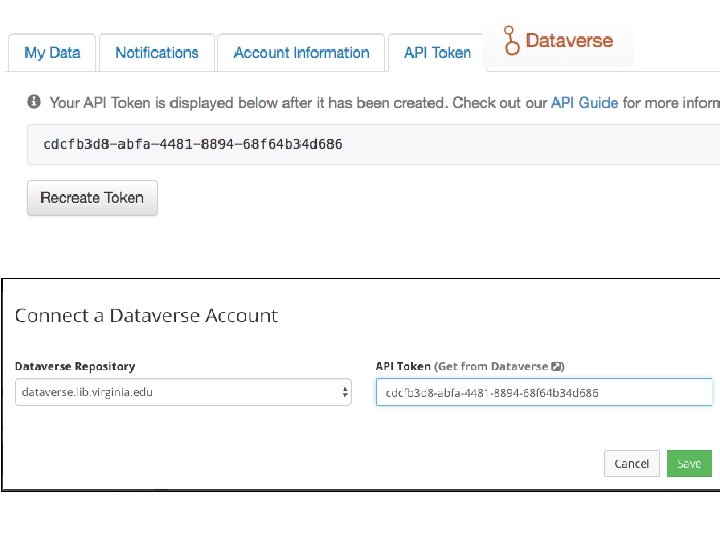This screenshot has height=540, width=720.
Task: Open the My Data tab
Action: point(52,53)
